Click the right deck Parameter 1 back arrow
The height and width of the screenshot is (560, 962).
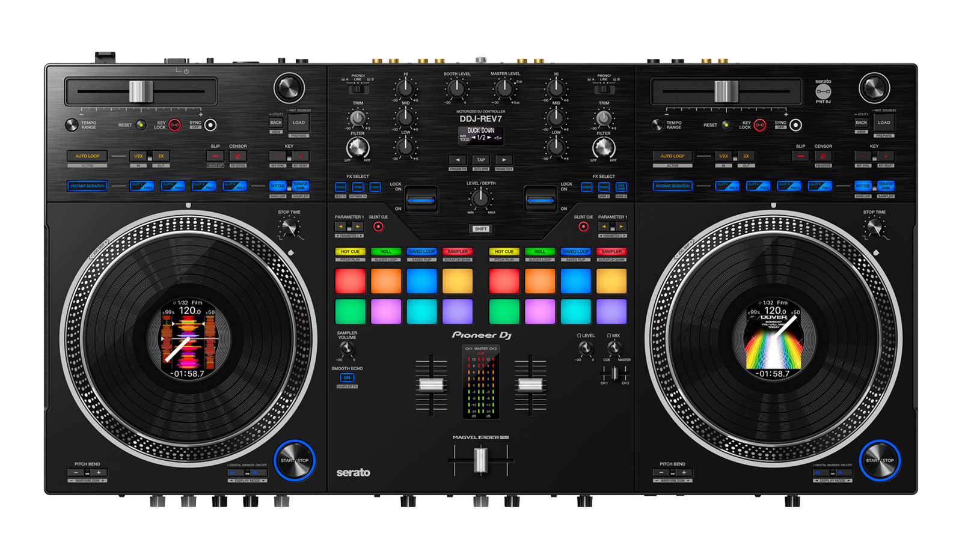604,227
